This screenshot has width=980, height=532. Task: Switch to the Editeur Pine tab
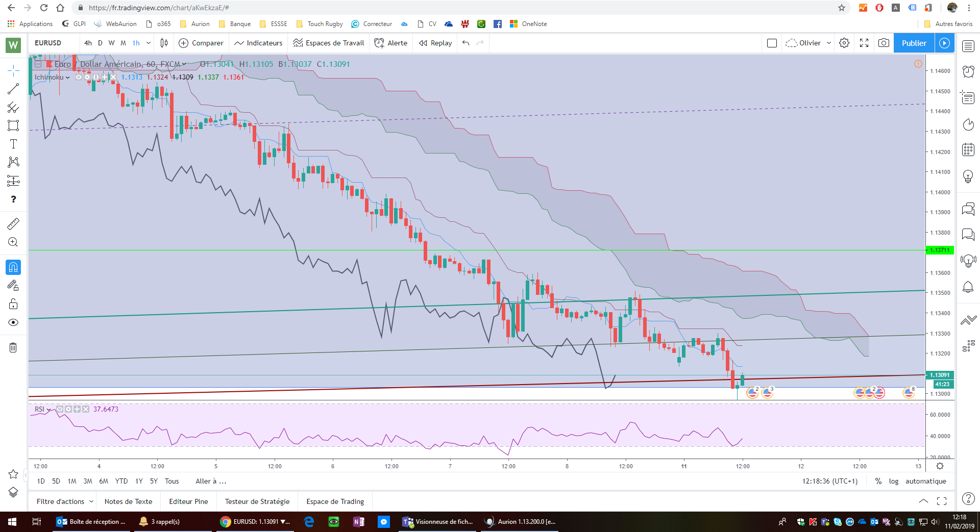coord(188,501)
